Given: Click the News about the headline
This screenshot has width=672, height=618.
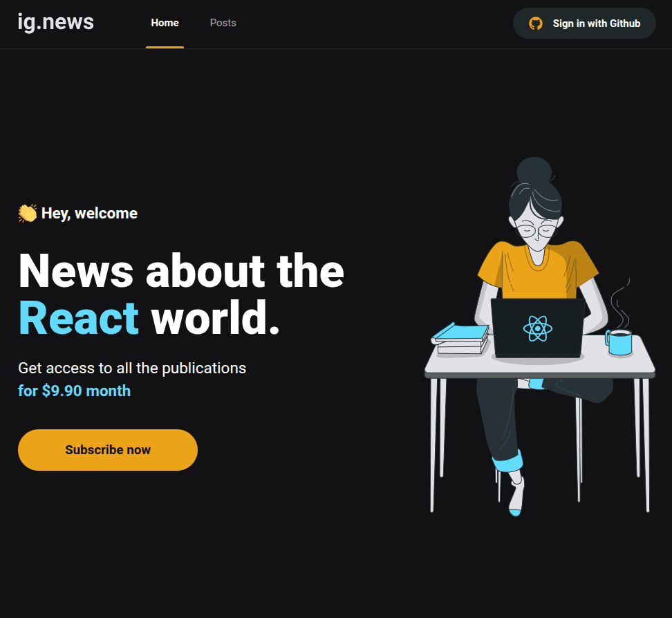Looking at the screenshot, I should pyautogui.click(x=180, y=272).
